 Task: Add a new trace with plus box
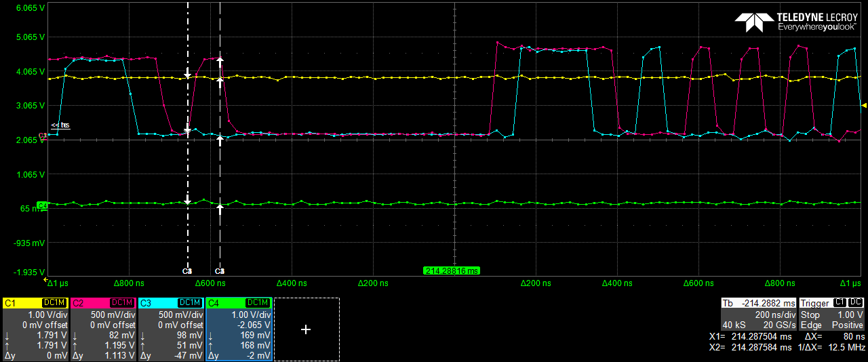click(x=306, y=329)
